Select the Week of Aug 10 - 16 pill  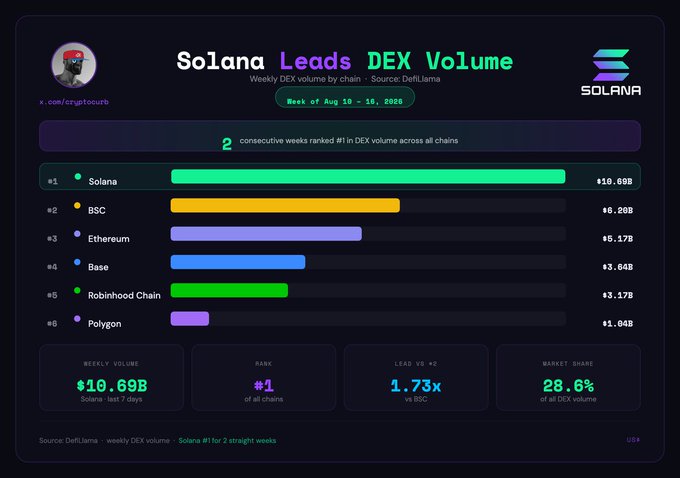click(x=345, y=98)
